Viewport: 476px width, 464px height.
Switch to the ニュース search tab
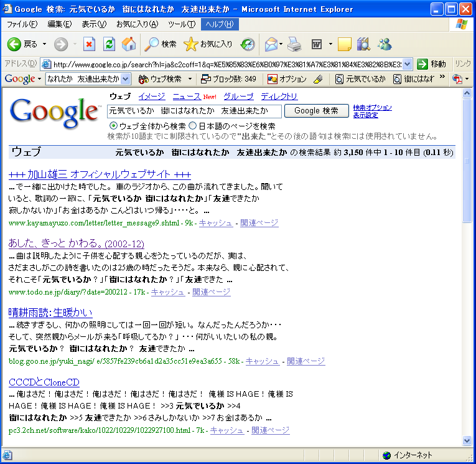(x=187, y=97)
